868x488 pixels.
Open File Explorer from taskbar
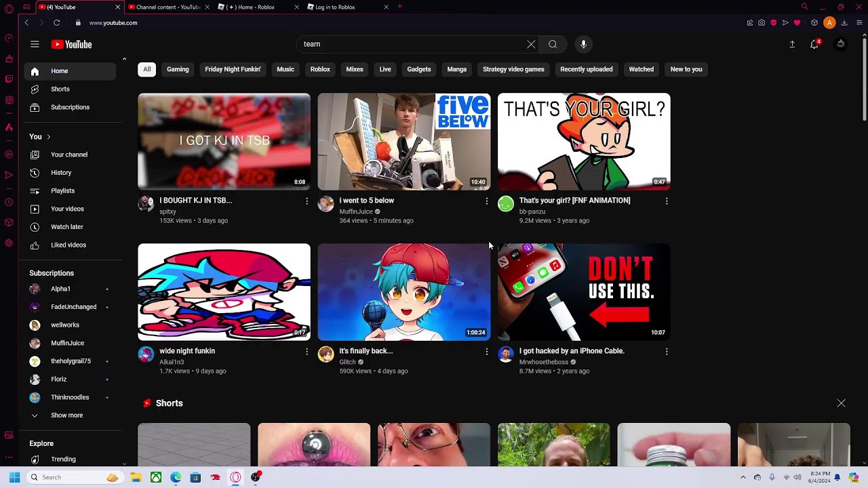[x=136, y=477]
